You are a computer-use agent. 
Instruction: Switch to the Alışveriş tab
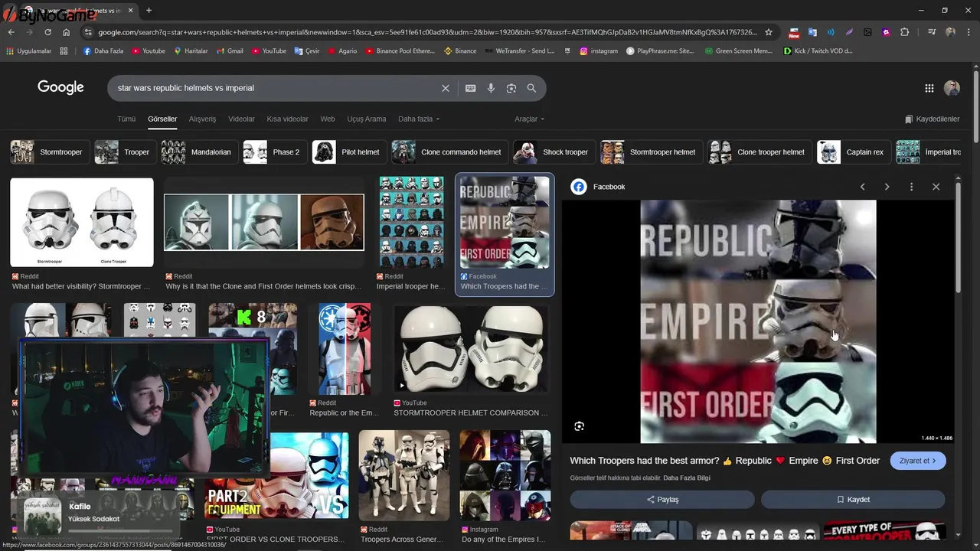pos(203,119)
